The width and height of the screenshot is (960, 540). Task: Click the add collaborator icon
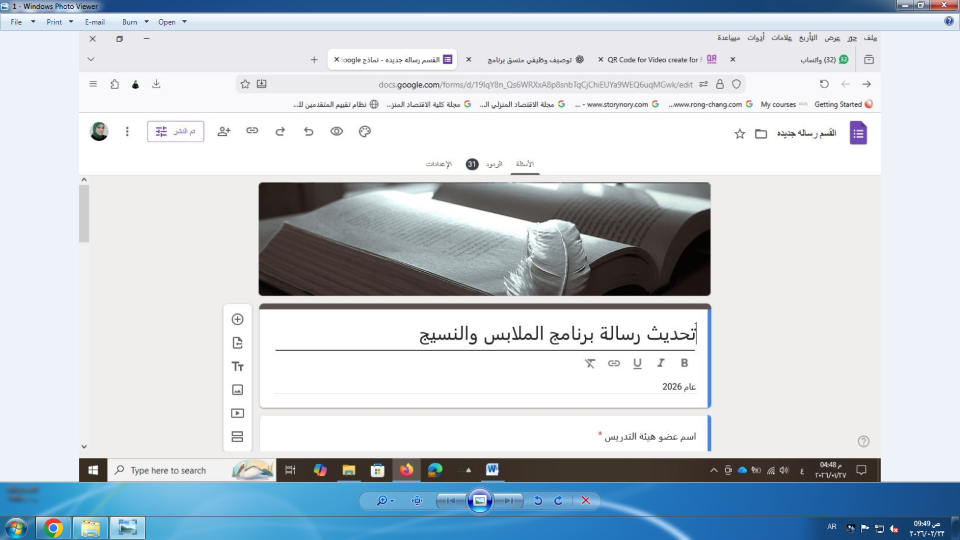pos(224,131)
